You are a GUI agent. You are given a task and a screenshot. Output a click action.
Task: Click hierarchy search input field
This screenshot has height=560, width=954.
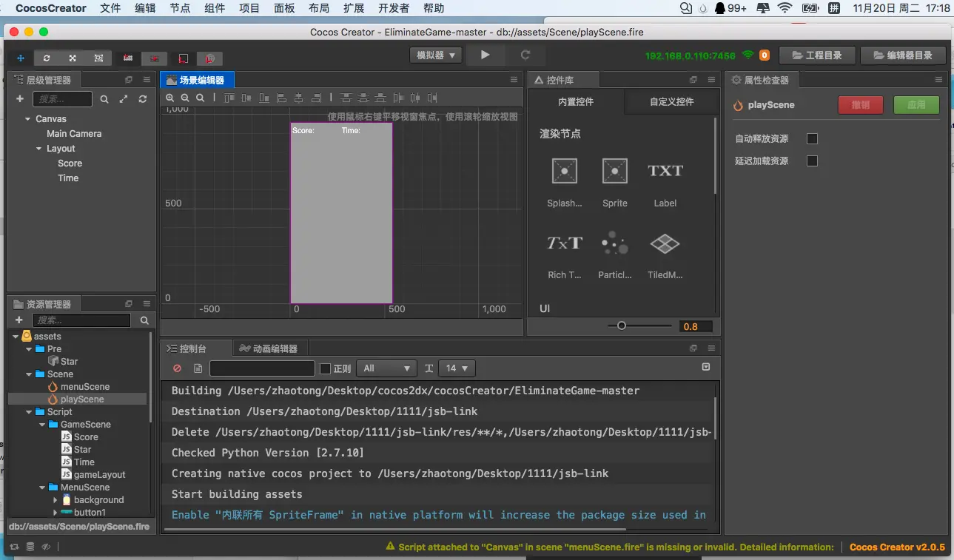(x=63, y=99)
